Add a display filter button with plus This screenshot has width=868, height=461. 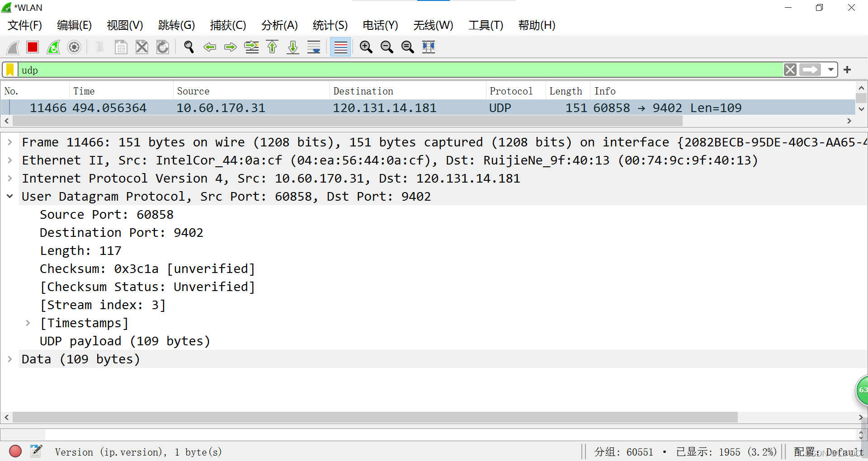click(x=847, y=70)
